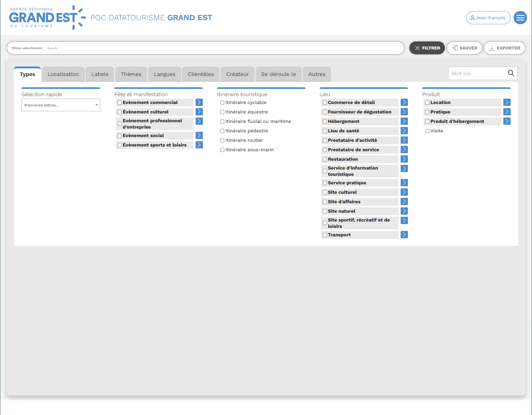Expand Hébergement subtypes arrow
Viewport: 532px width, 415px height.
pos(404,121)
